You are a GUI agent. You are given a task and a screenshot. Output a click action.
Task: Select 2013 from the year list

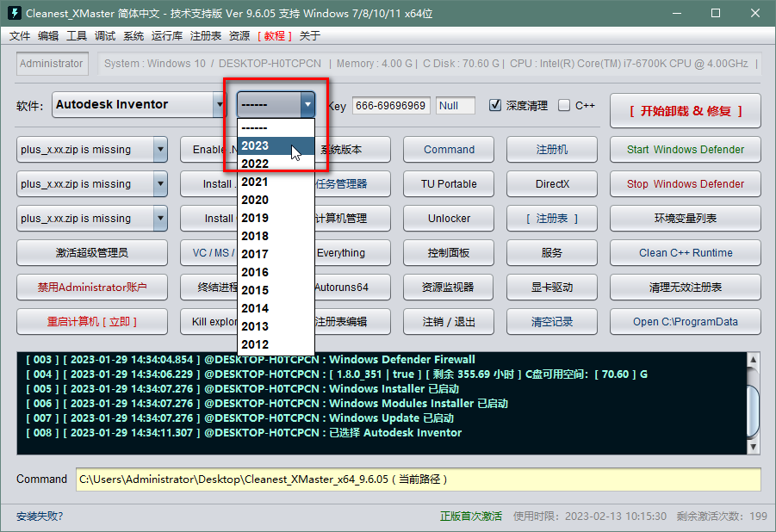pyautogui.click(x=276, y=326)
